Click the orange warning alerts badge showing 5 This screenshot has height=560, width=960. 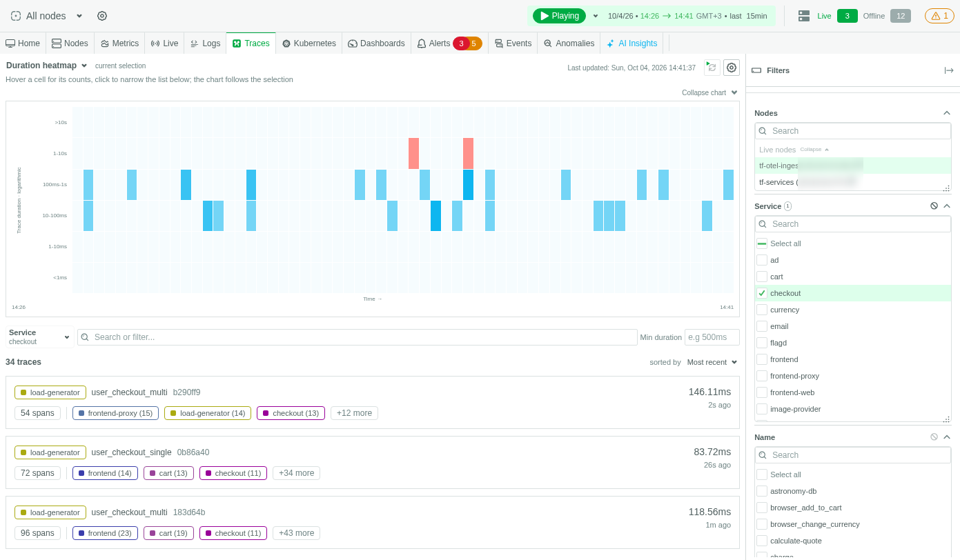[474, 43]
